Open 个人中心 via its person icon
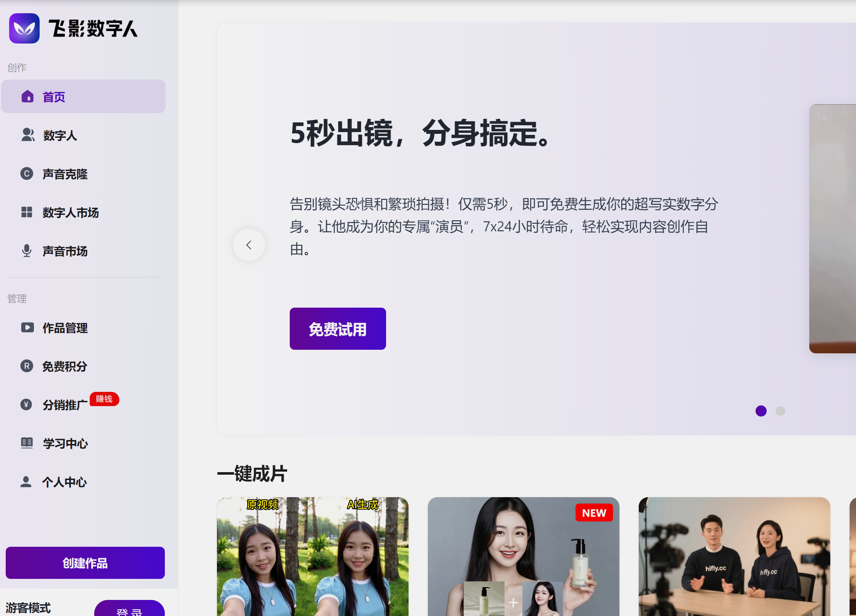856x616 pixels. (x=27, y=481)
